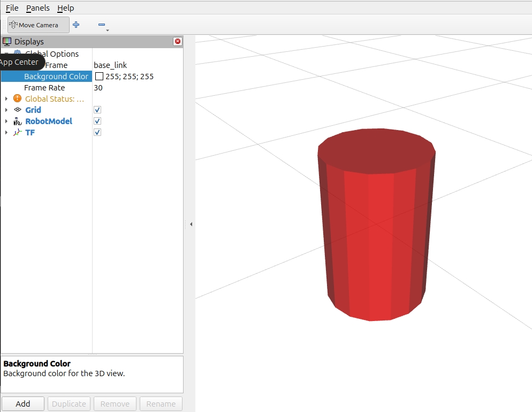This screenshot has height=412, width=532.
Task: Click the blue plus add-tool icon
Action: pos(76,25)
